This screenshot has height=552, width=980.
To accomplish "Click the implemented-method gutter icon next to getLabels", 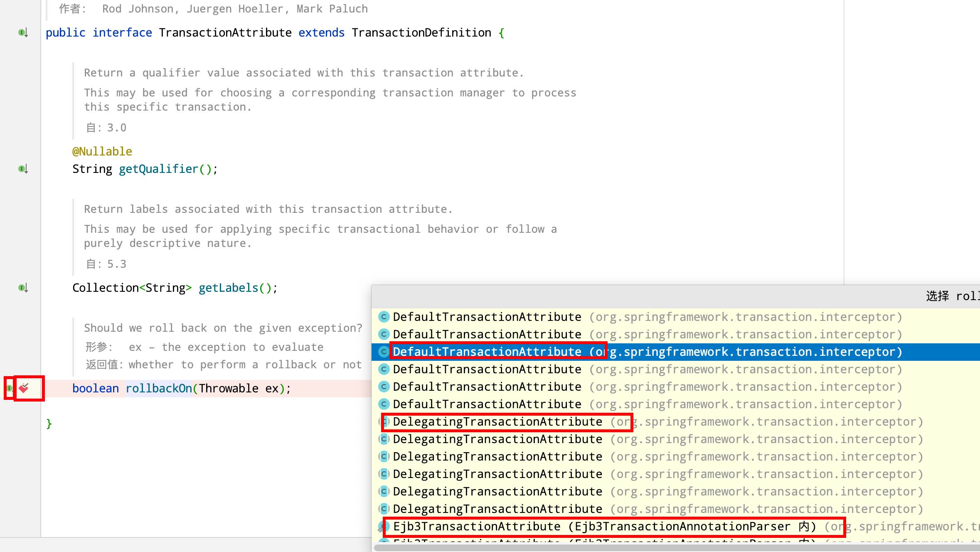I will point(23,288).
